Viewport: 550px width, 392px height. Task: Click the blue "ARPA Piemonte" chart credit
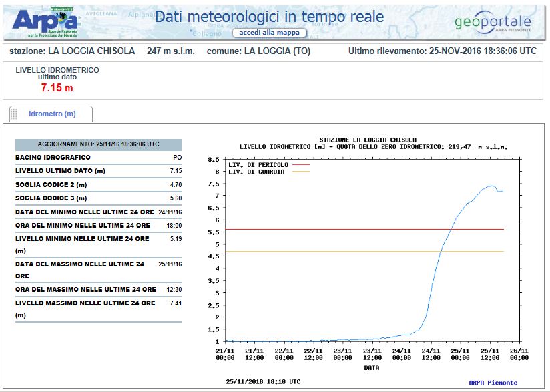[x=493, y=383]
